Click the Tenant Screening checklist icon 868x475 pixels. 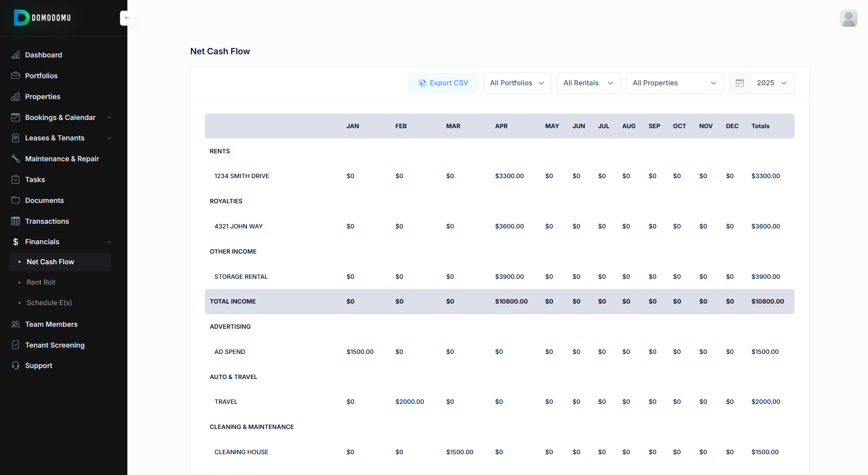pos(15,345)
